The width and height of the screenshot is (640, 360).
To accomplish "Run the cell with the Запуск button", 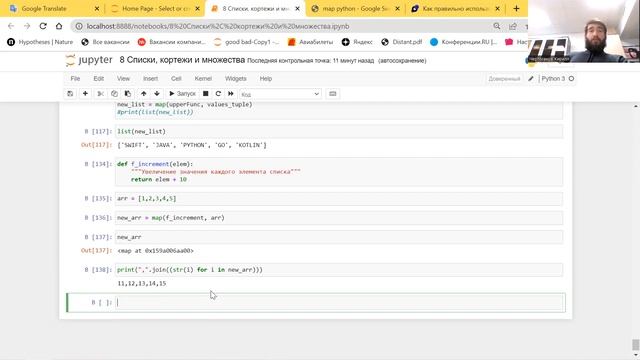I will (182, 94).
